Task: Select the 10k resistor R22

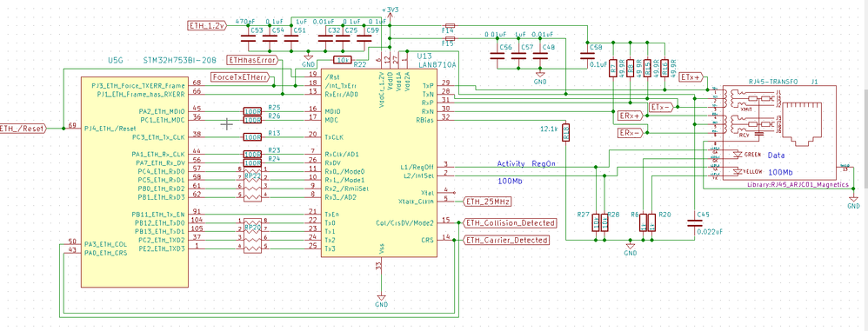Action: [343, 59]
